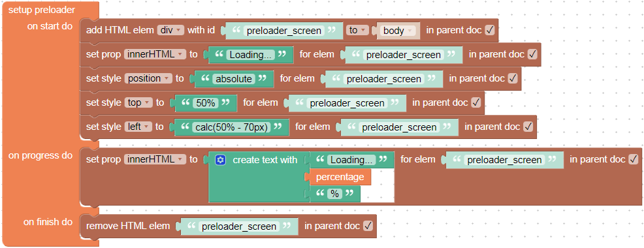Expand the position style dropdown
Viewport: 644px width, 248px height.
pos(148,78)
